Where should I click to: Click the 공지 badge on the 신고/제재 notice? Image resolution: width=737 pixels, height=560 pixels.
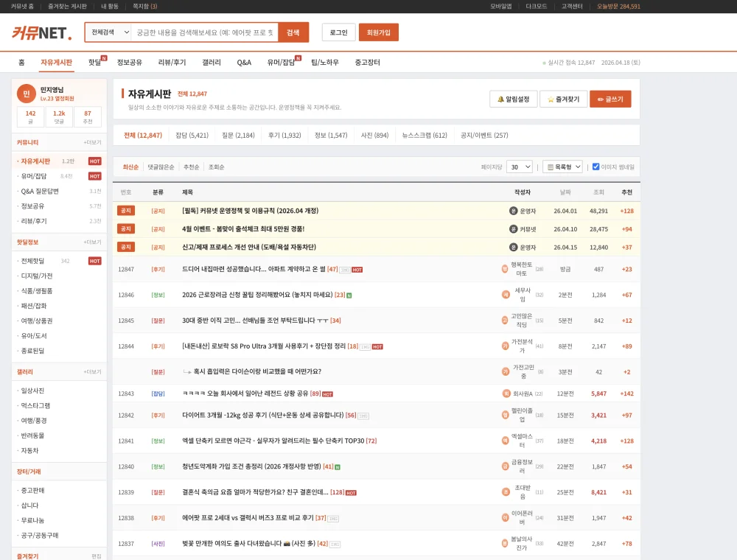[126, 247]
